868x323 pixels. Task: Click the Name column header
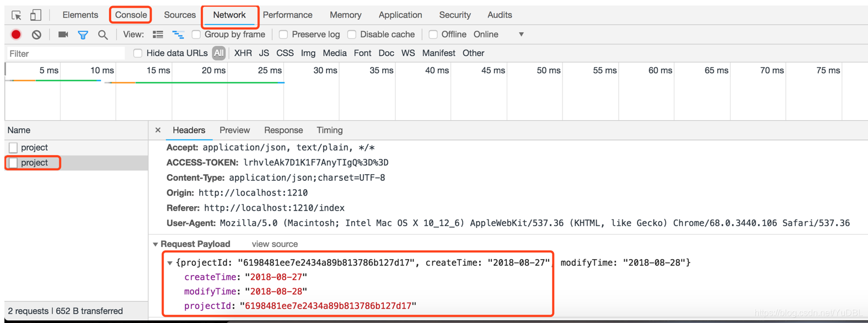[x=76, y=131]
